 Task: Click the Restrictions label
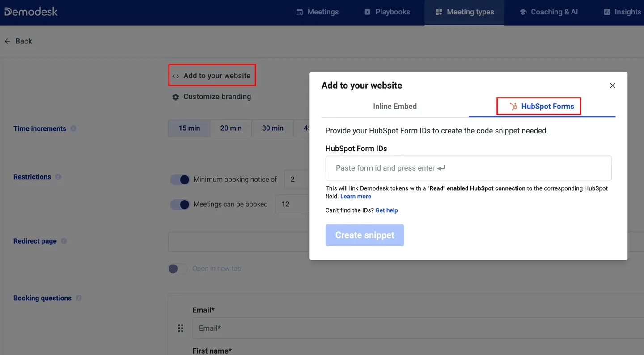tap(32, 177)
